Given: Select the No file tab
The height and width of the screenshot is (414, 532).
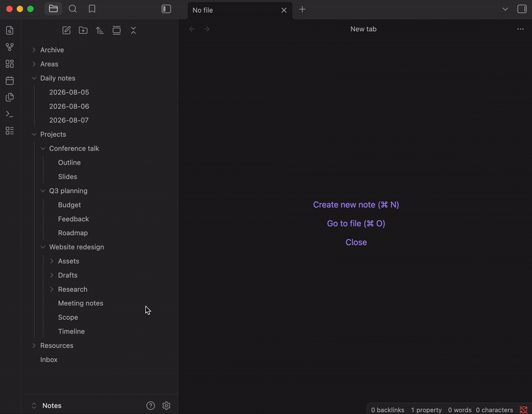Looking at the screenshot, I should 240,10.
